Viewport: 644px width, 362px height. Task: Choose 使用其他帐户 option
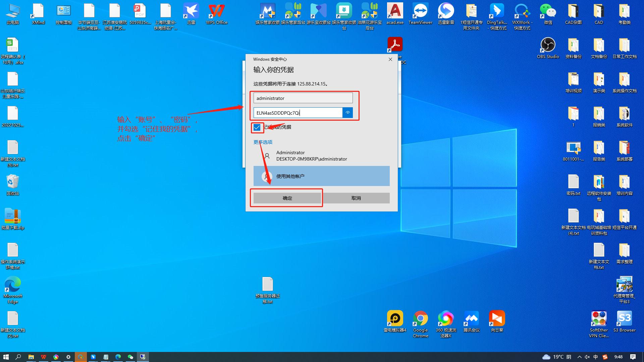322,176
